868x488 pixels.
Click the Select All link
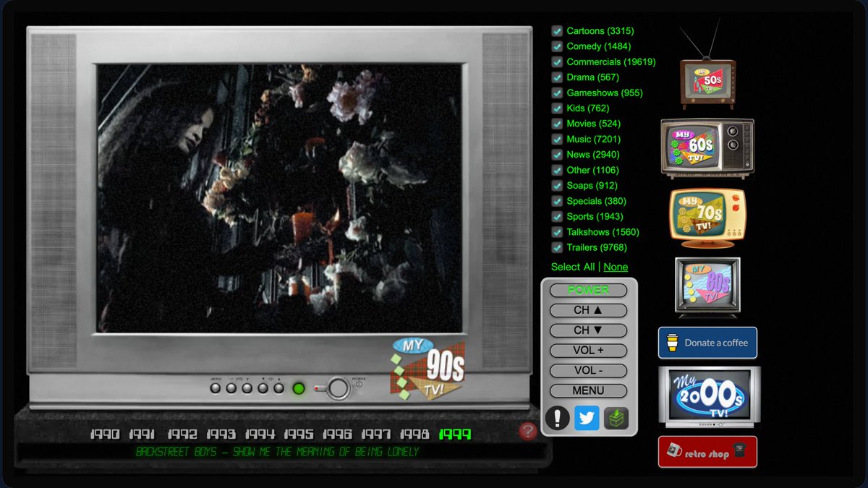pos(573,267)
